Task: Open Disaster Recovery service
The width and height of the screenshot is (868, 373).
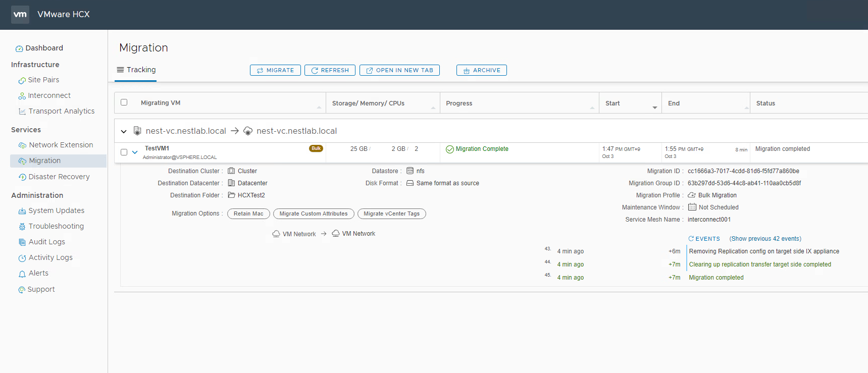Action: (x=59, y=177)
